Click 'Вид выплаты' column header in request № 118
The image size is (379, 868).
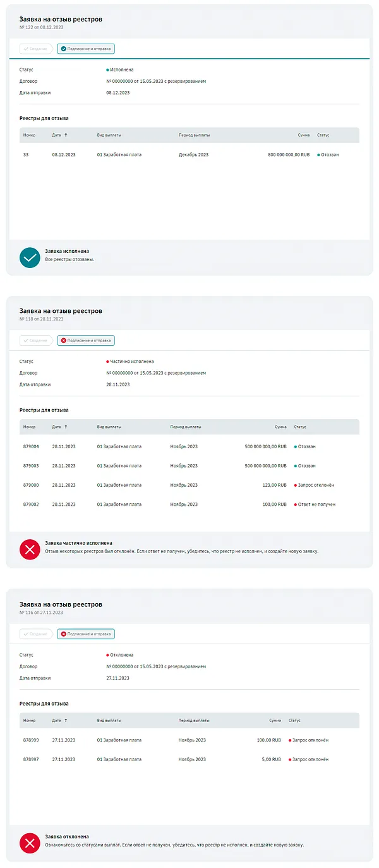[109, 427]
